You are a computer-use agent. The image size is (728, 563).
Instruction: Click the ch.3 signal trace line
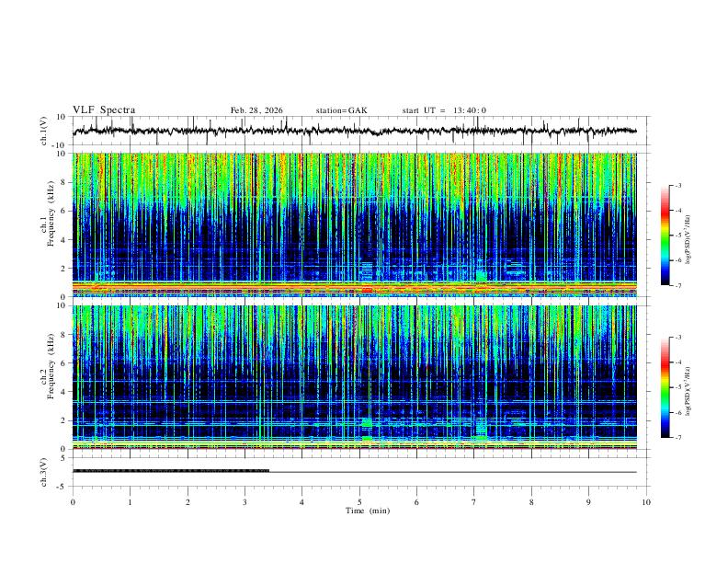click(x=354, y=472)
